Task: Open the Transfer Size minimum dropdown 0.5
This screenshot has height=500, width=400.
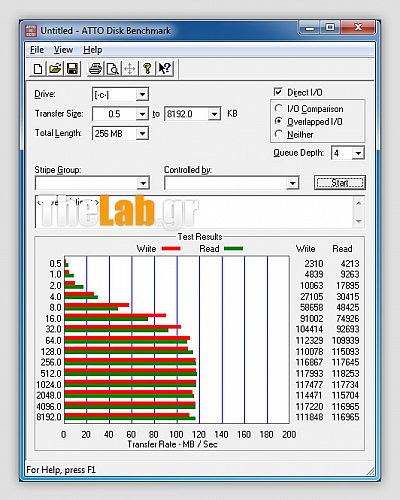Action: (142, 114)
